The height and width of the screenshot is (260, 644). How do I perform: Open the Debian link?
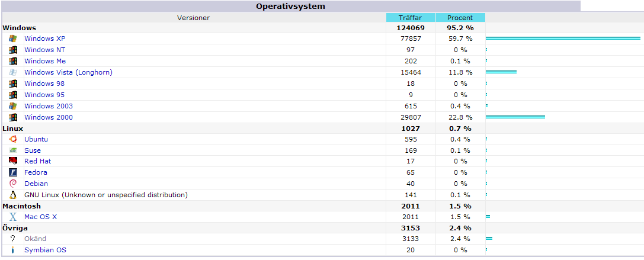click(x=36, y=184)
